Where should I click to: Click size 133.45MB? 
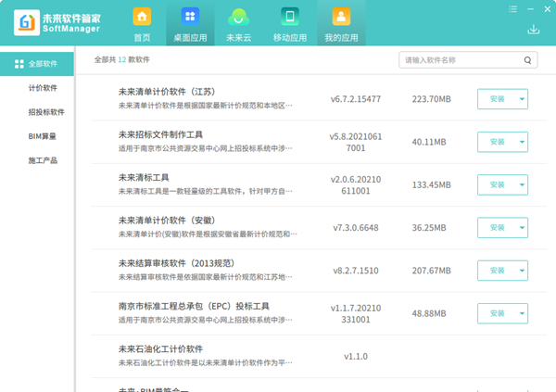(x=431, y=184)
